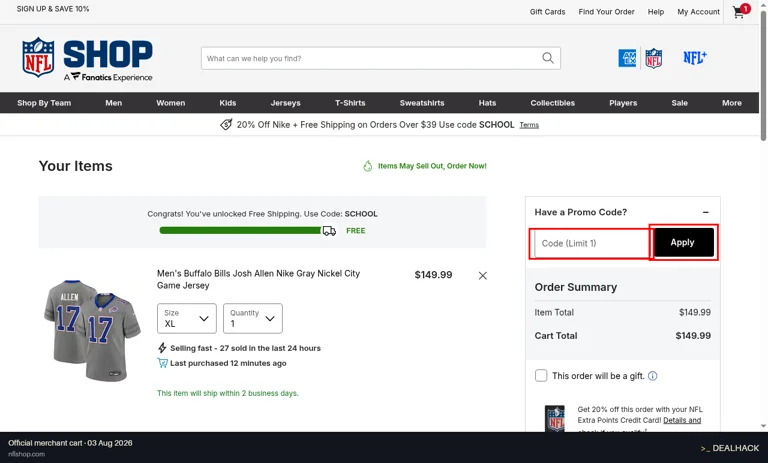Screen dimensions: 768x463
Task: Open the Josh Allen jersey product image
Action: [x=92, y=330]
